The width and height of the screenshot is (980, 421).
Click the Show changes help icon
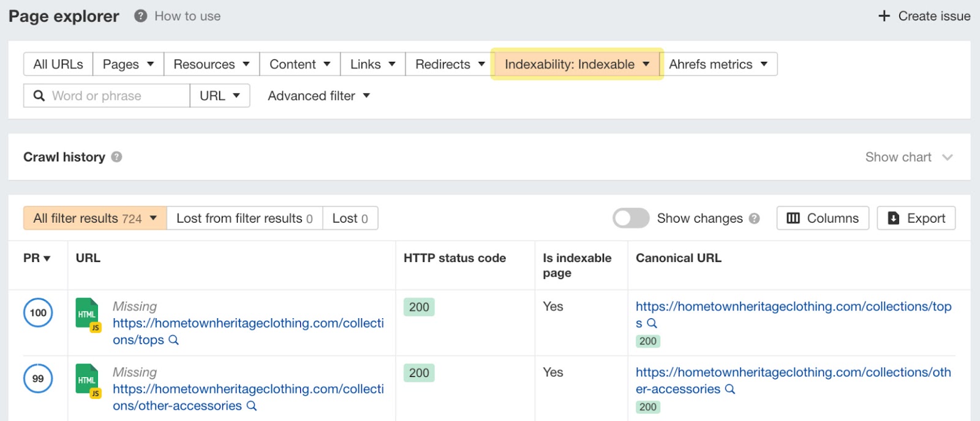click(754, 218)
